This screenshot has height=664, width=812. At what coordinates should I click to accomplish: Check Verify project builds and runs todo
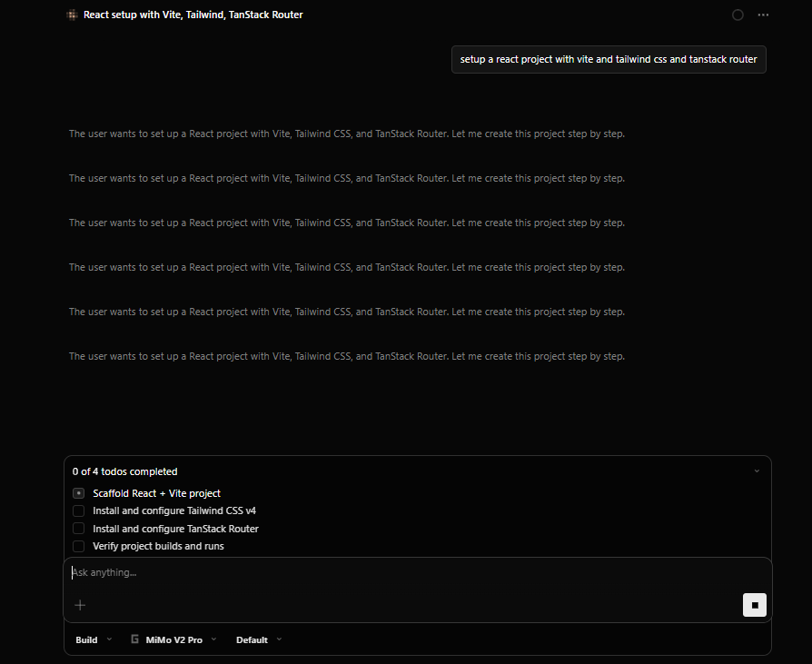[x=79, y=546]
